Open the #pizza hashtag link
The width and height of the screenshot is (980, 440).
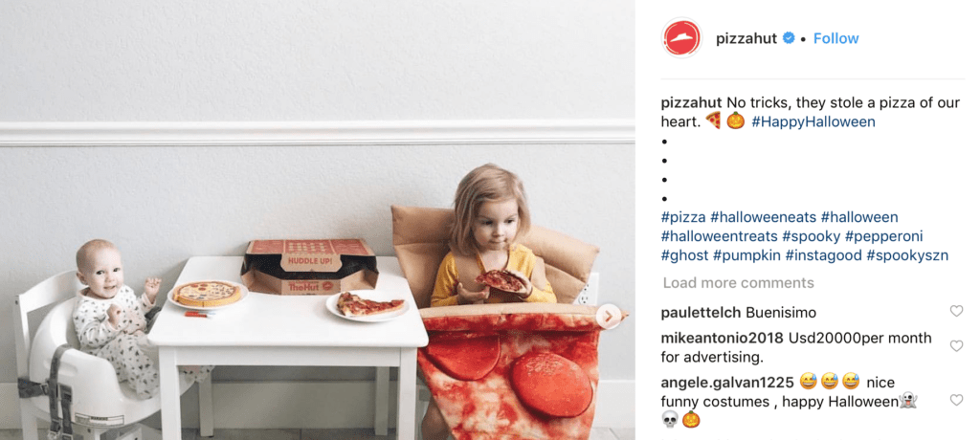coord(683,217)
